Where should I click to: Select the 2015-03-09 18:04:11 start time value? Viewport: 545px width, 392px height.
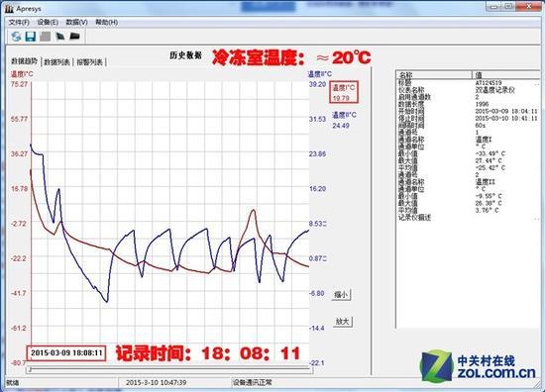click(x=506, y=112)
